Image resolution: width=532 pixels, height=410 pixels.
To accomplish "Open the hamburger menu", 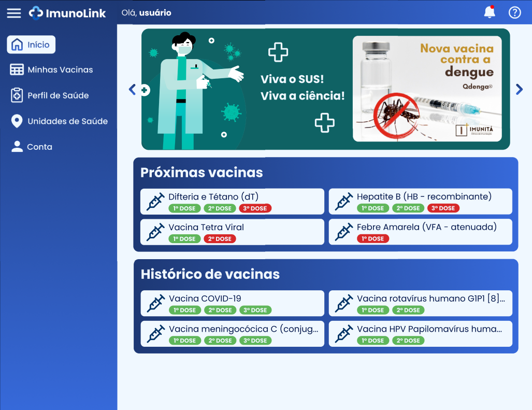I will [x=14, y=13].
